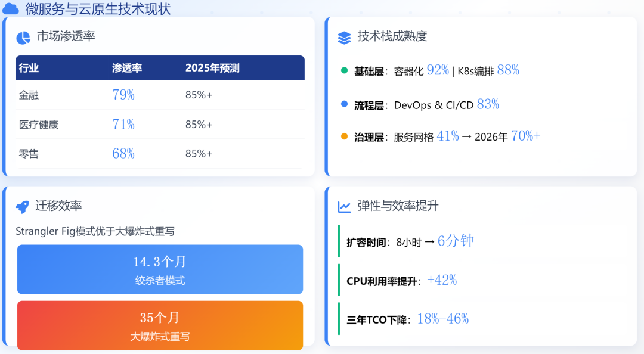
Task: Click the 医疗健康 row's 71% value
Action: (123, 125)
